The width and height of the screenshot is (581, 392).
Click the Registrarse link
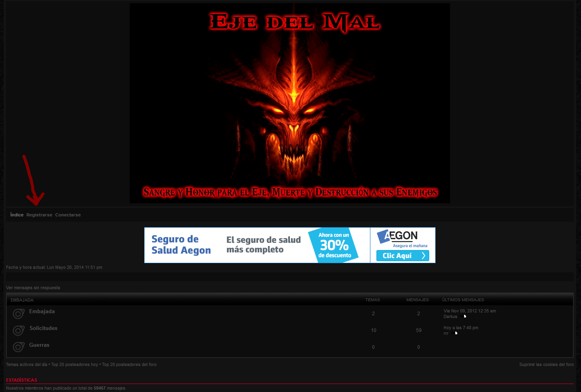pos(39,215)
